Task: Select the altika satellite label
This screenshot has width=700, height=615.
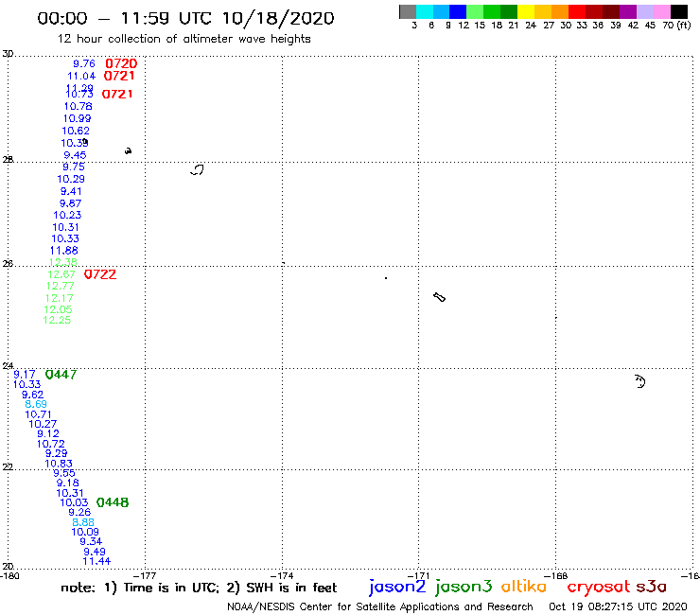Action: [x=524, y=587]
